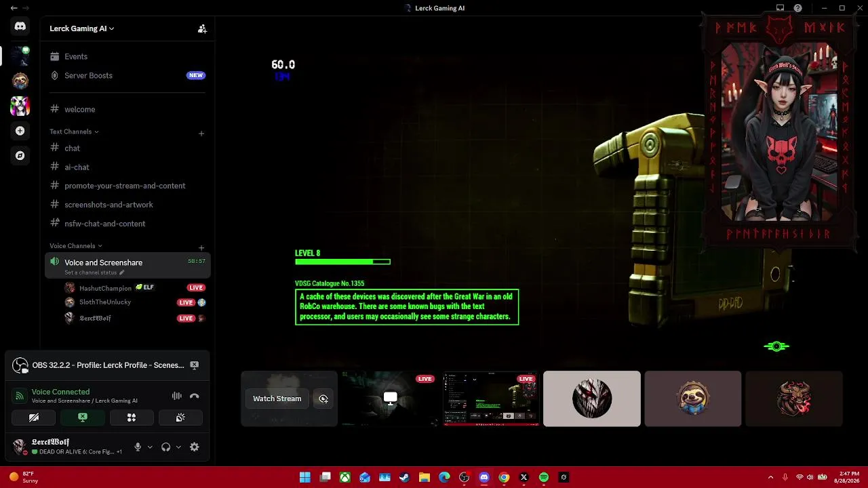868x488 pixels.
Task: Toggle noise suppression waveform icon
Action: point(176,396)
